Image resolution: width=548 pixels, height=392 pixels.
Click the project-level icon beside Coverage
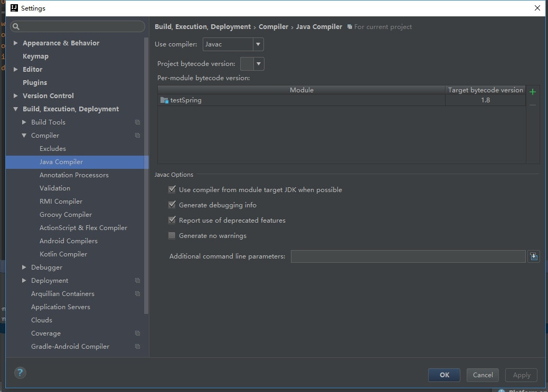(137, 333)
